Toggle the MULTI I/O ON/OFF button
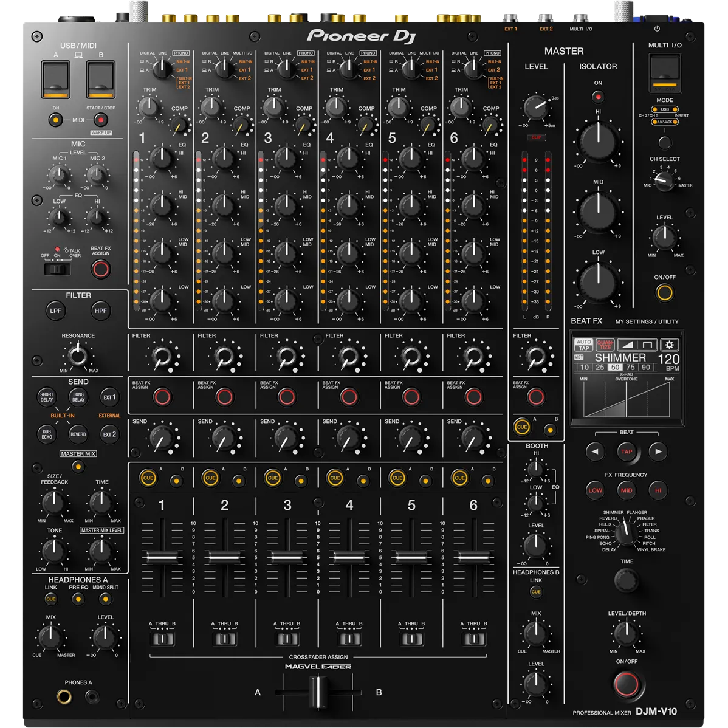Image resolution: width=728 pixels, height=728 pixels. pyautogui.click(x=664, y=292)
